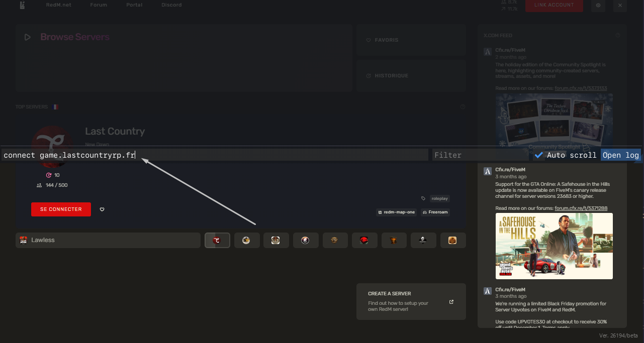The image size is (644, 343).
Task: Click the Open log button
Action: click(620, 155)
